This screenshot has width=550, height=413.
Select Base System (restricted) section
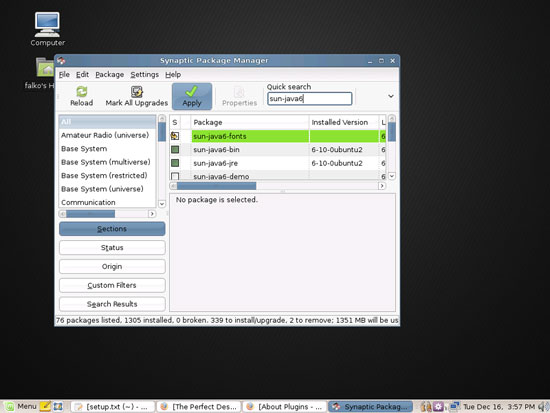107,175
